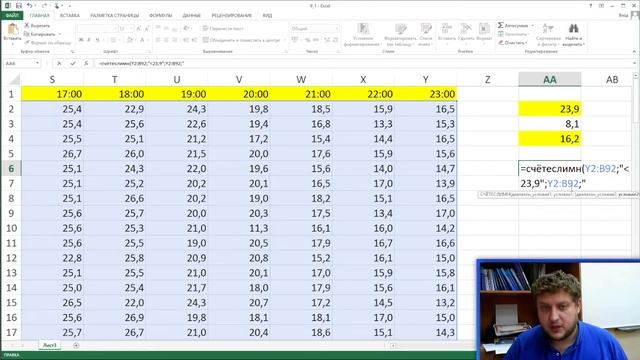640x360 pixels.
Task: Redo the last undone action
Action: click(x=44, y=6)
